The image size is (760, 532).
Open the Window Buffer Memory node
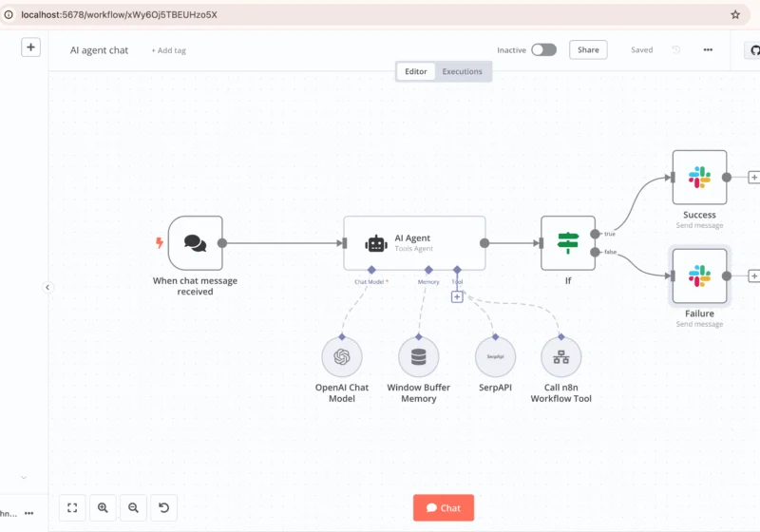[418, 357]
